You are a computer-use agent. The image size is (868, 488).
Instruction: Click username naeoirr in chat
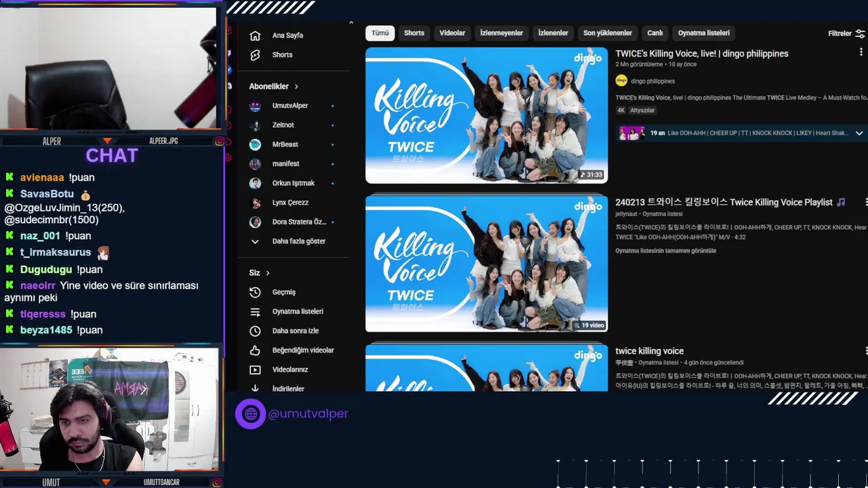(38, 286)
